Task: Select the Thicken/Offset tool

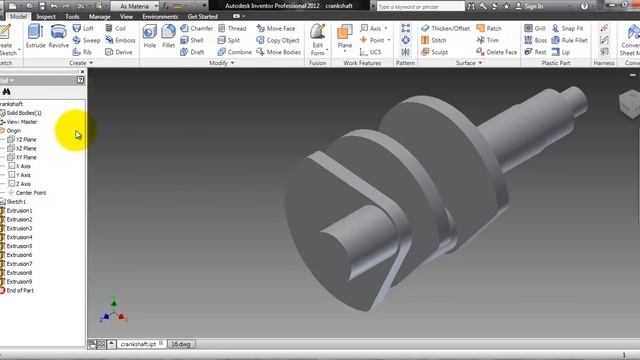Action: (445, 28)
